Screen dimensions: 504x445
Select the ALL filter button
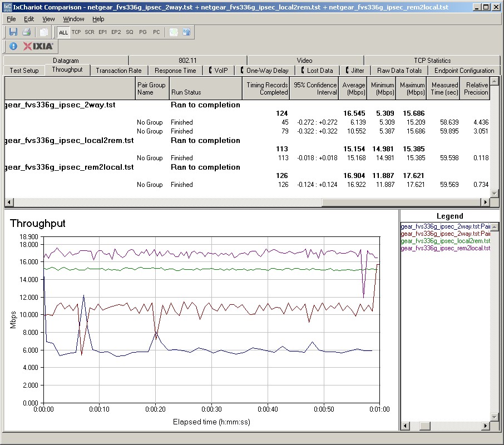[63, 32]
